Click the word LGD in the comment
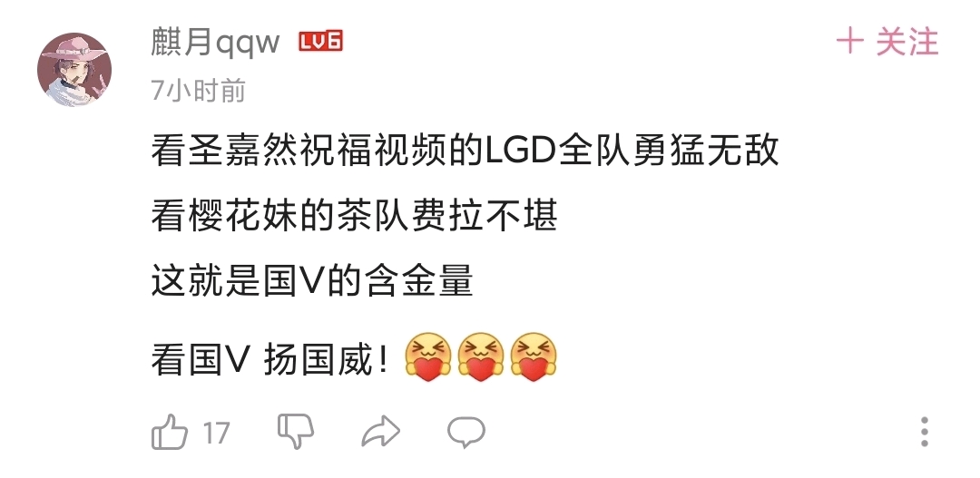Viewport: 980px width, 478px height. click(x=522, y=151)
